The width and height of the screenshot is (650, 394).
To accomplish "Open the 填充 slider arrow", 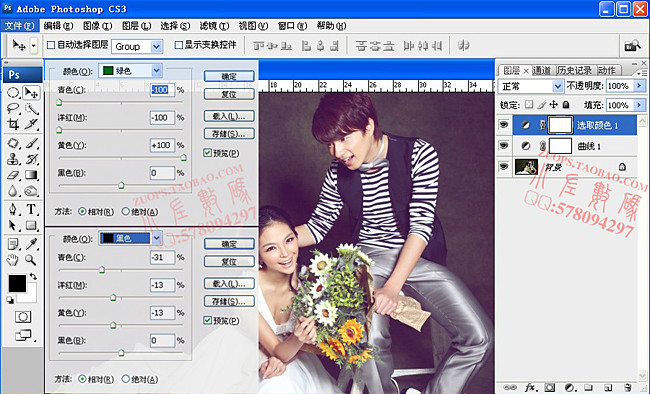I will (639, 105).
